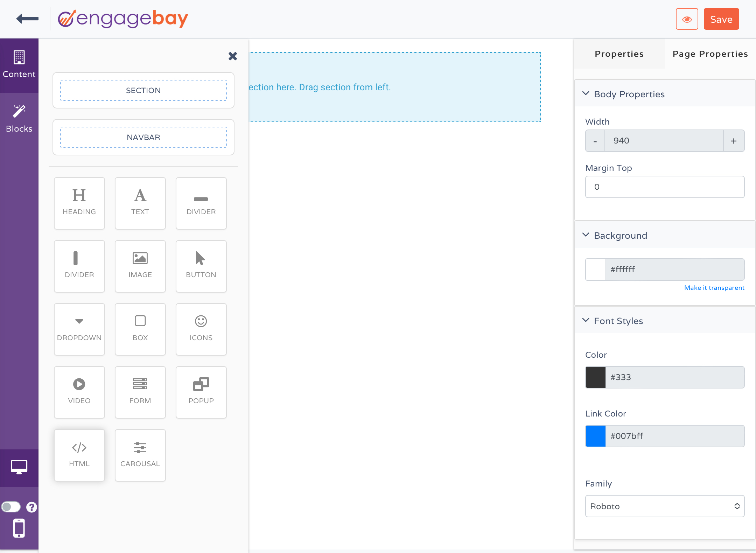The width and height of the screenshot is (756, 553).
Task: Click the Width value field
Action: tap(664, 141)
